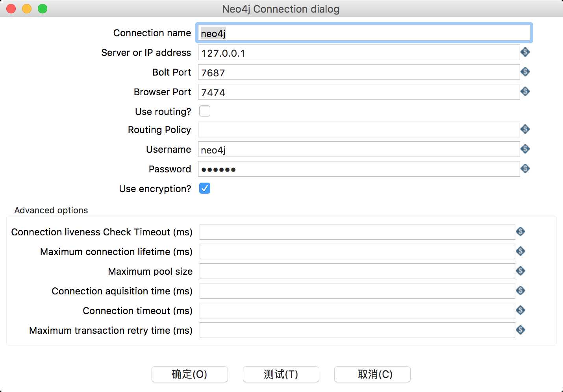
Task: Click variable icon beside Server or IP address
Action: click(525, 52)
